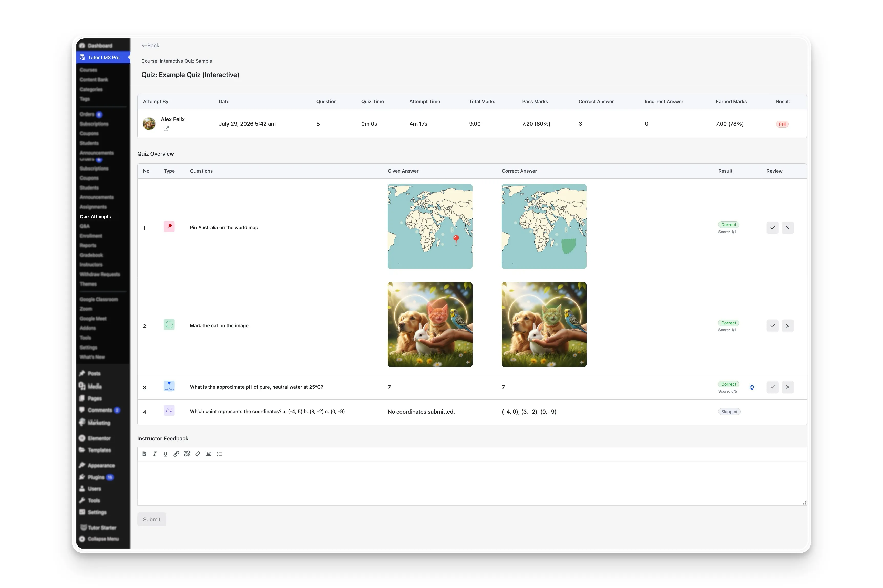883x588 pixels.
Task: Mark the pH question answer as correct
Action: [772, 387]
